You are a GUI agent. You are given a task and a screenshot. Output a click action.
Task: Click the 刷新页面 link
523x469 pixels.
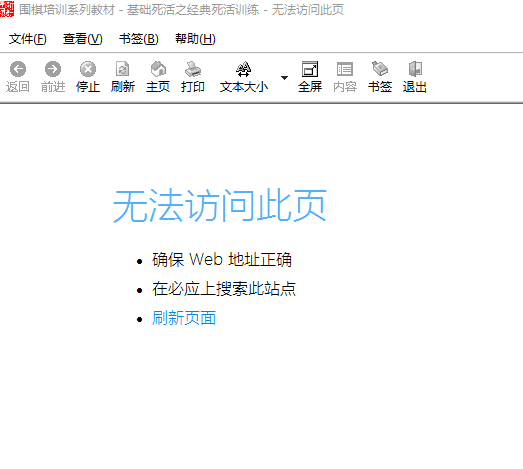pos(184,318)
